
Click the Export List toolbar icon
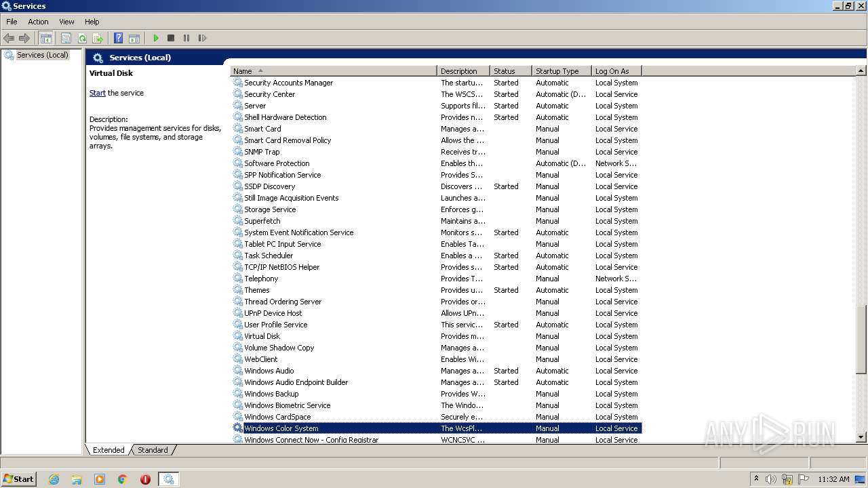[98, 38]
